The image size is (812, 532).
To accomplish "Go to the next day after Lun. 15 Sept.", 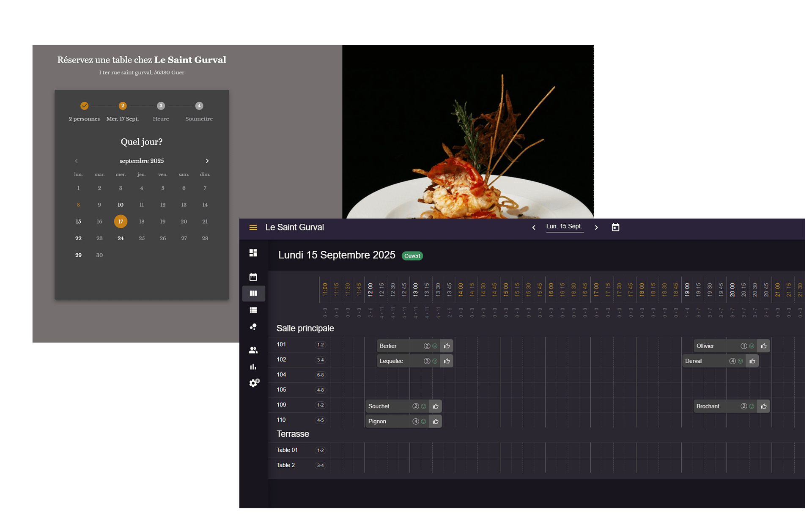I will 596,228.
